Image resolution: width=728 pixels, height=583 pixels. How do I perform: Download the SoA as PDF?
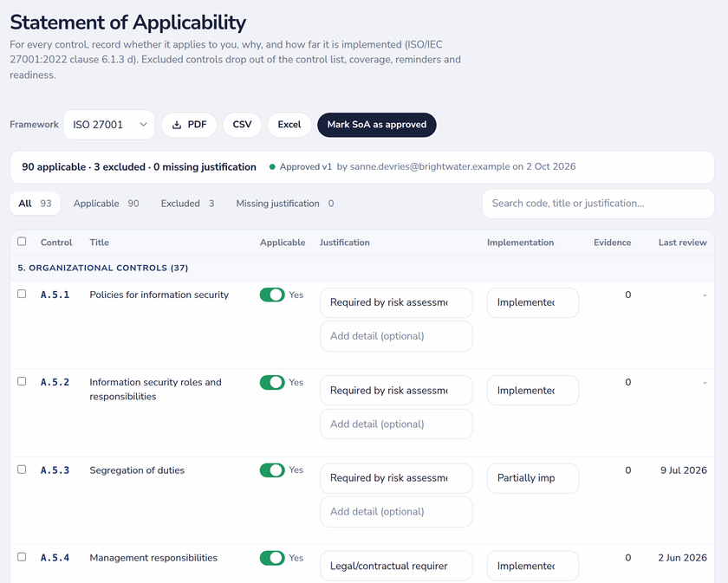[x=189, y=125]
